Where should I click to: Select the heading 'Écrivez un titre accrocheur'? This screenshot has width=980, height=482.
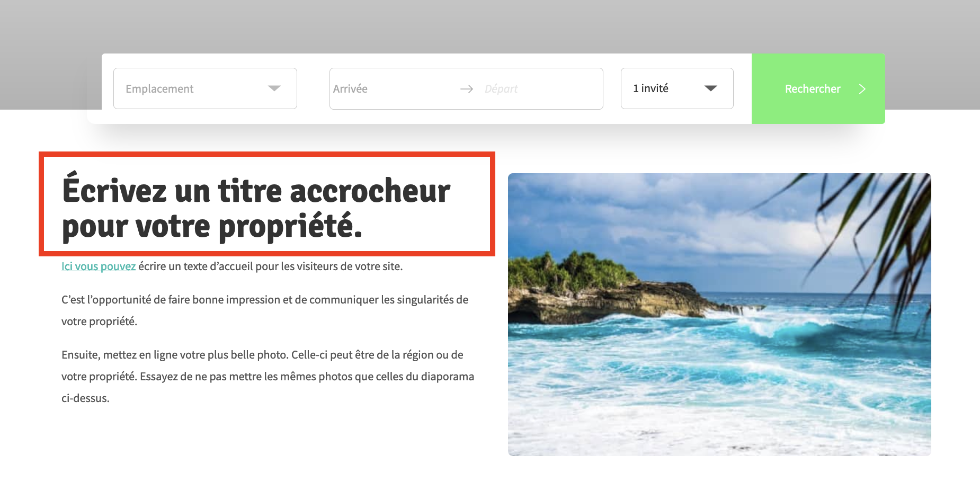(256, 191)
